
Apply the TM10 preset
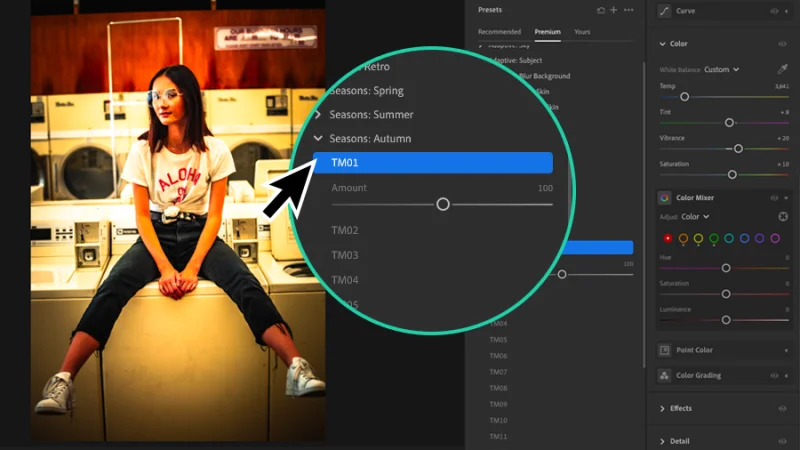pyautogui.click(x=498, y=420)
